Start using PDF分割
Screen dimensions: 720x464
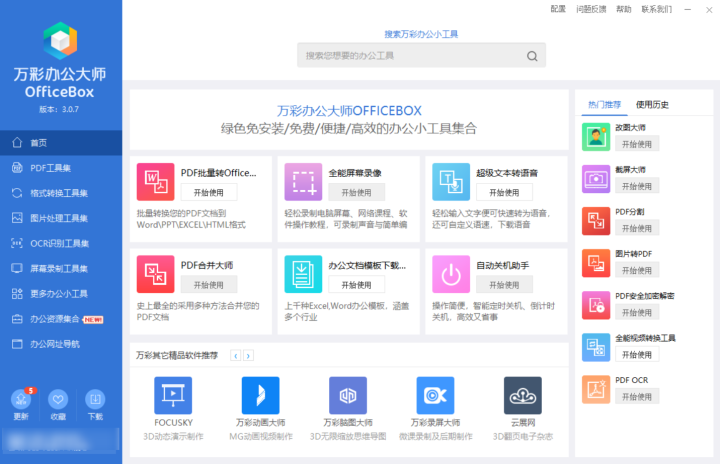click(637, 228)
